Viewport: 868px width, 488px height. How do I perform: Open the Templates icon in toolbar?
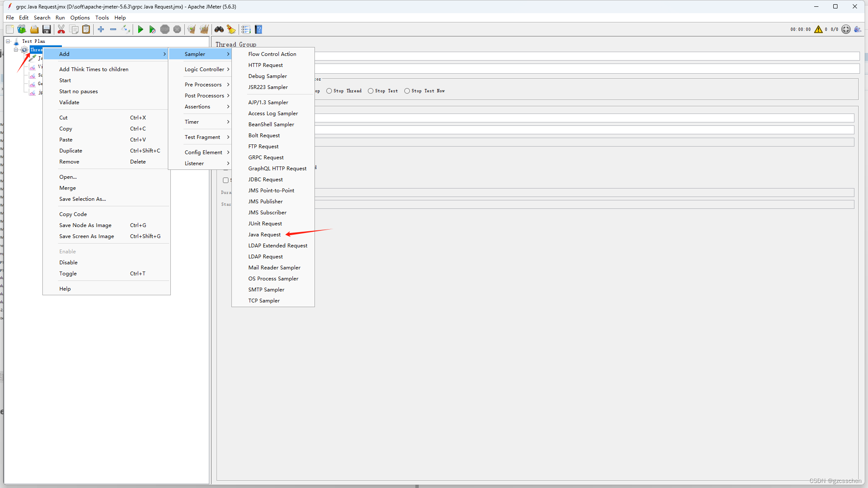(x=22, y=29)
